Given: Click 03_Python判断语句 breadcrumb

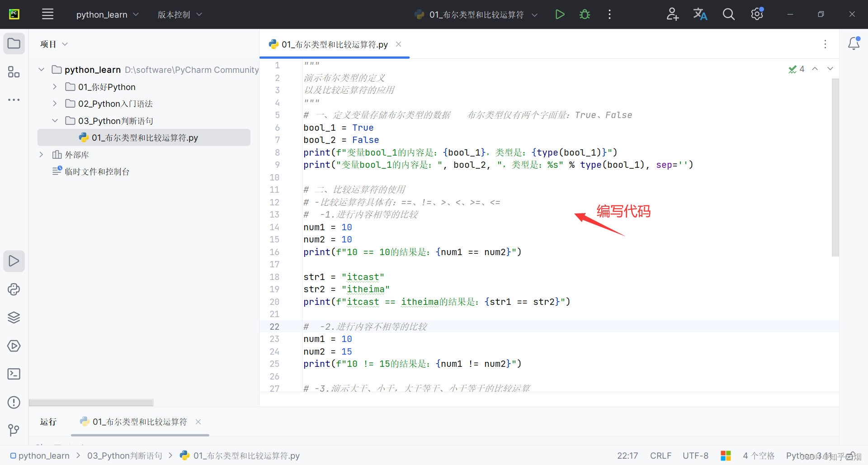Looking at the screenshot, I should click(125, 456).
